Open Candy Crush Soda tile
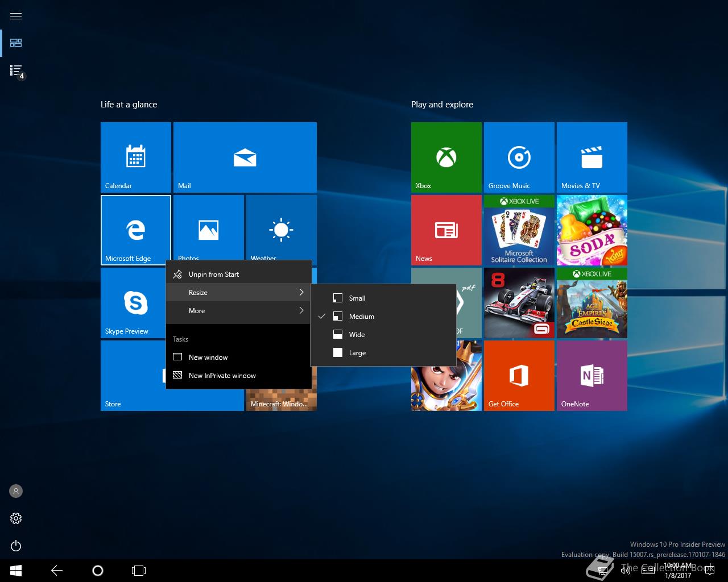Screen dimensions: 728x582 [x=592, y=230]
